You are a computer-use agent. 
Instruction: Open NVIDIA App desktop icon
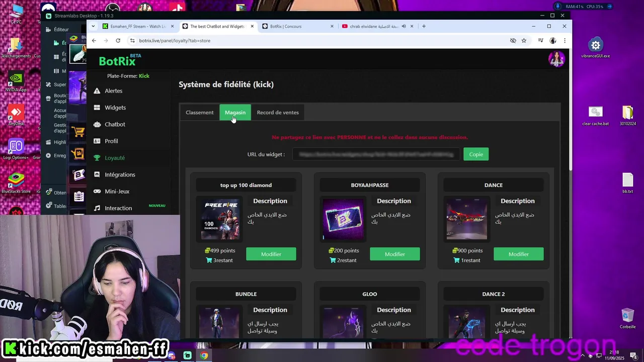tap(16, 82)
